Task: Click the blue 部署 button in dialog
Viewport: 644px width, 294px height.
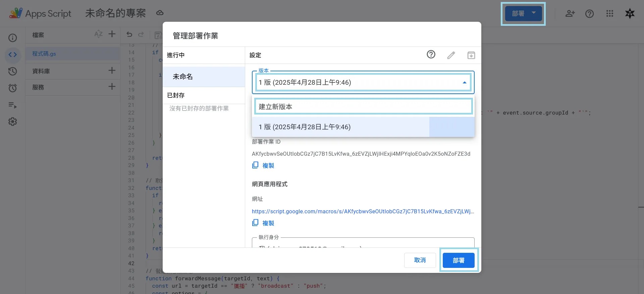Action: pyautogui.click(x=459, y=260)
